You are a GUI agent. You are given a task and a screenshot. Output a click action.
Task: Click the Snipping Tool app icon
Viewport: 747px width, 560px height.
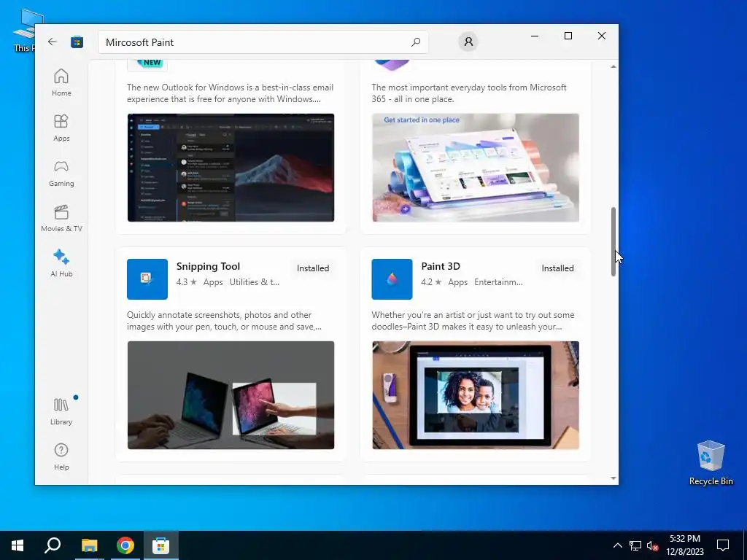pos(147,279)
